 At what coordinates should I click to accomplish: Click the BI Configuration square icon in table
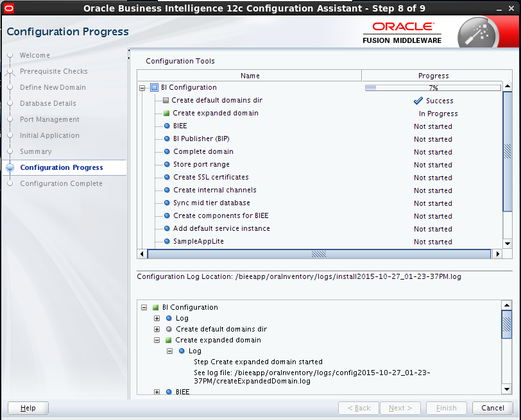click(x=155, y=88)
